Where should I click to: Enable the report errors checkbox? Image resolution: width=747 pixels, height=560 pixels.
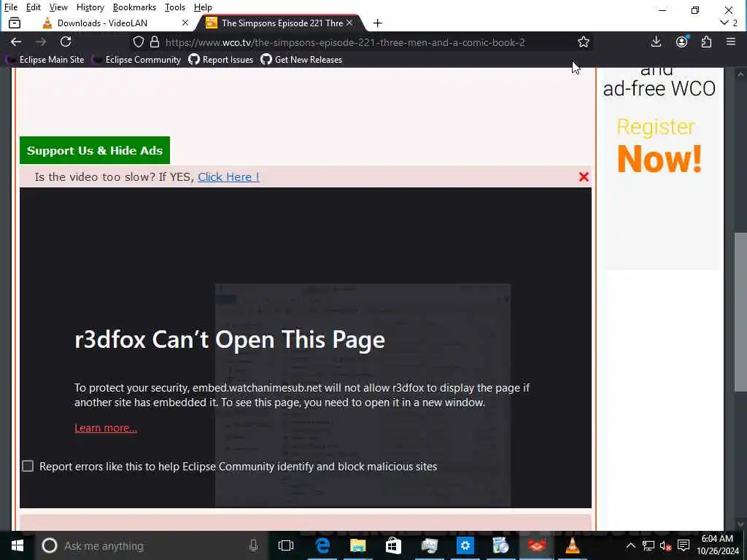click(x=28, y=466)
